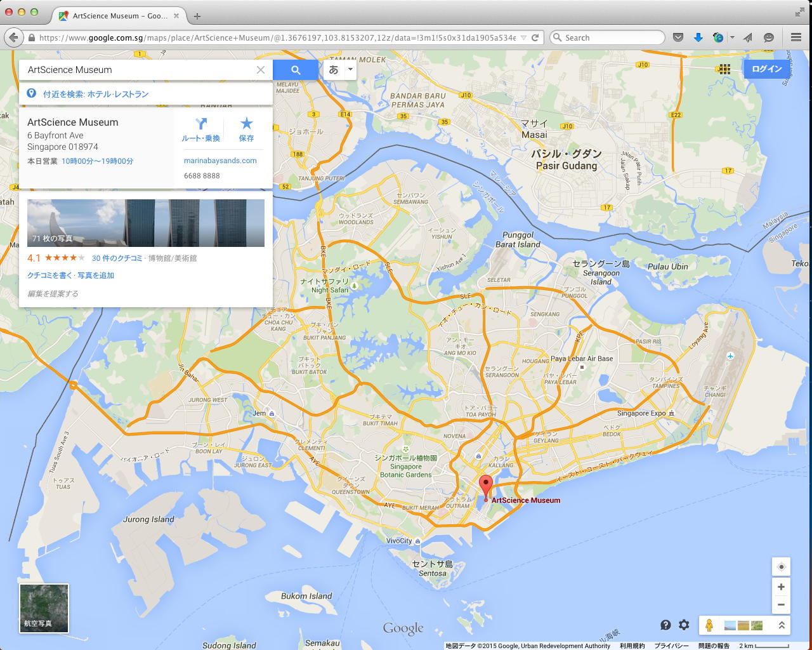Search nearby via 付近を検索 link

click(96, 94)
